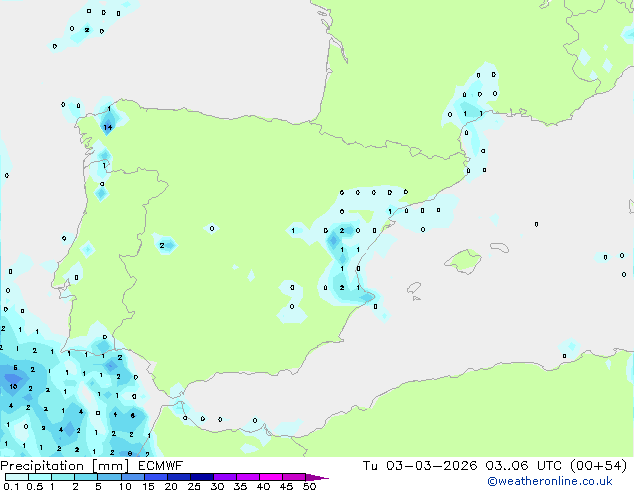
Task: Click the 25–30 mm dark blue swatch
Action: 202,477
